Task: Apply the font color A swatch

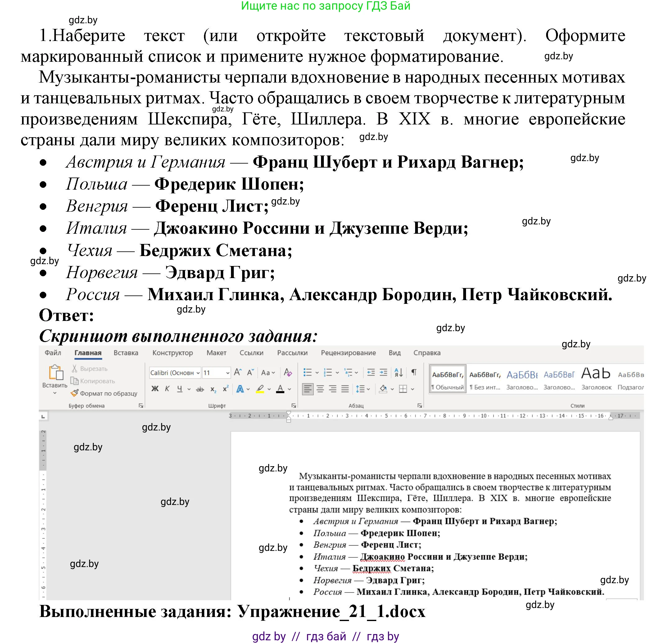Action: [280, 389]
